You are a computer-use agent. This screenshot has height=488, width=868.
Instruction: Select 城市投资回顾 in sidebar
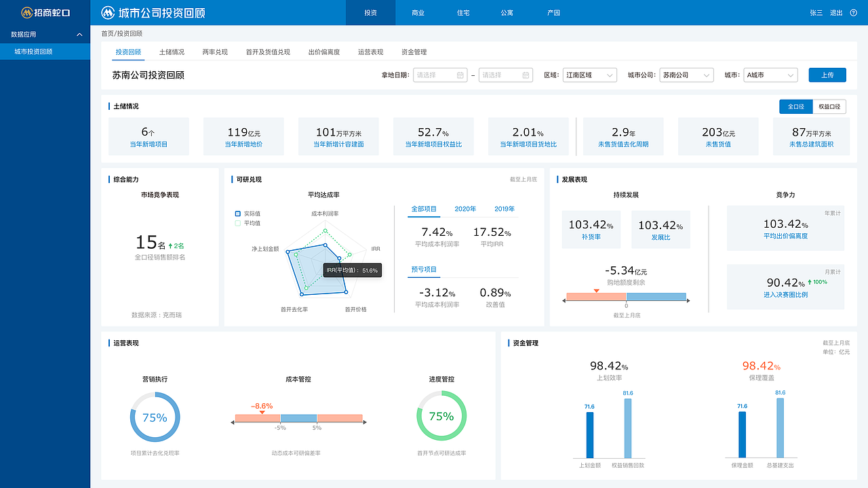(x=45, y=52)
